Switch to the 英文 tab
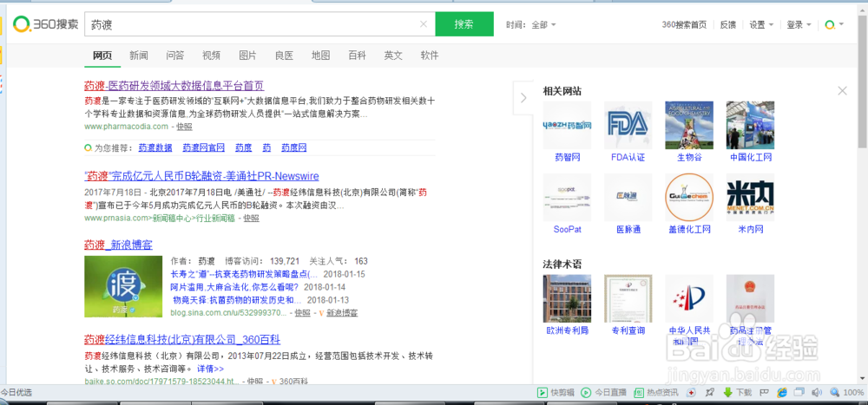Screen dimensions: 868x405 (x=393, y=56)
